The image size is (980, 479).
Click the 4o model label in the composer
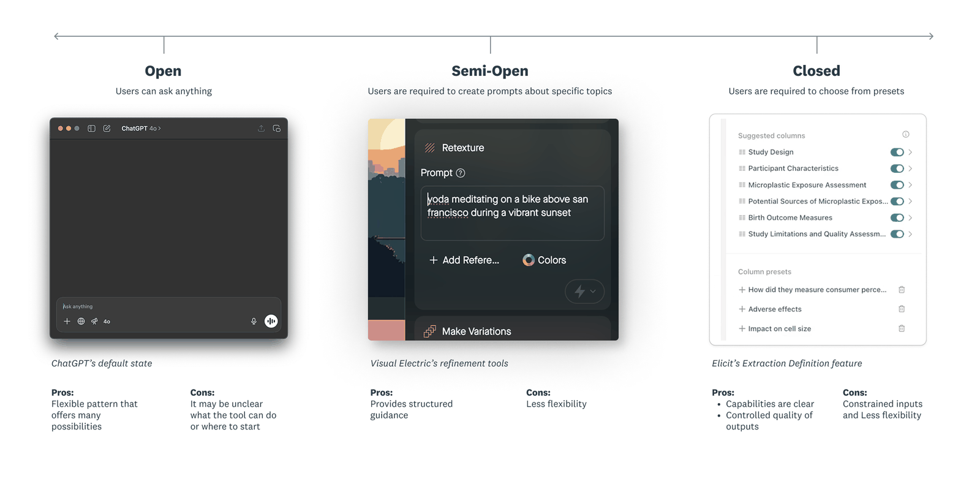pyautogui.click(x=107, y=322)
